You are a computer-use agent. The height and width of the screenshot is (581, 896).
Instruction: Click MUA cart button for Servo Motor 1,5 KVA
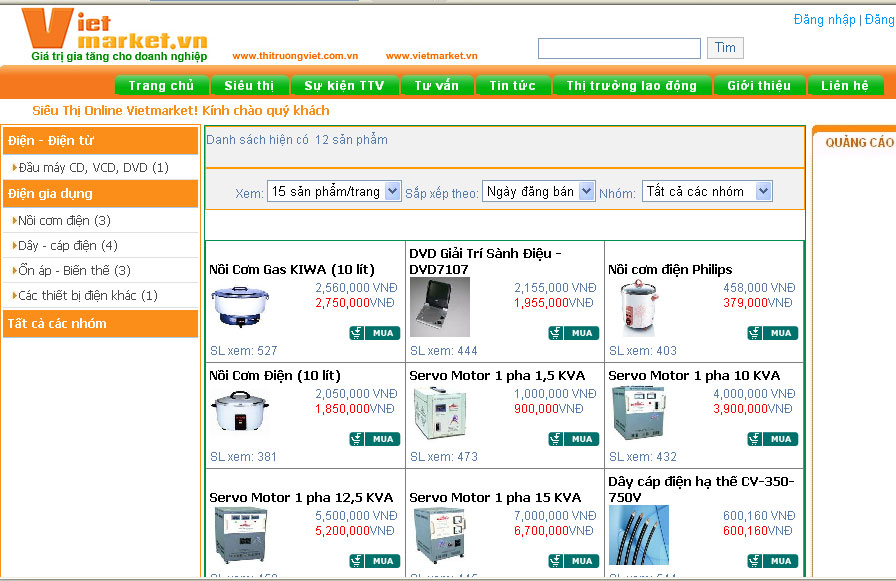pyautogui.click(x=573, y=439)
